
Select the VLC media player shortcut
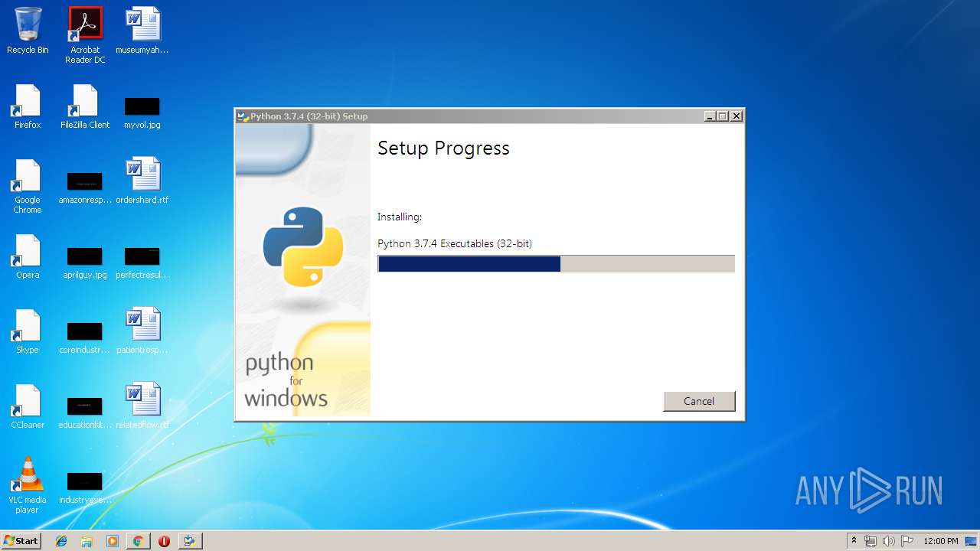(x=28, y=485)
